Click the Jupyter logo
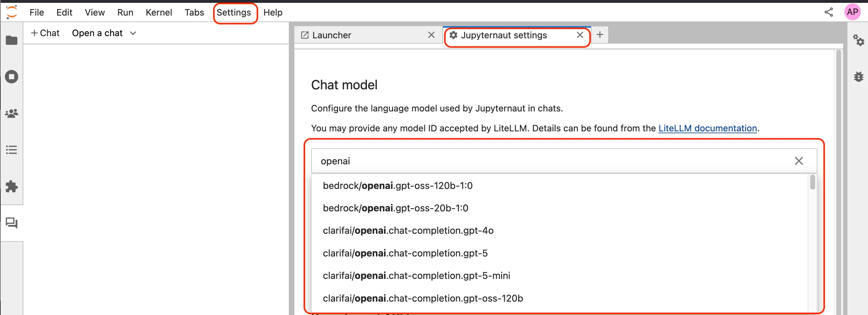The image size is (868, 315). click(x=11, y=12)
